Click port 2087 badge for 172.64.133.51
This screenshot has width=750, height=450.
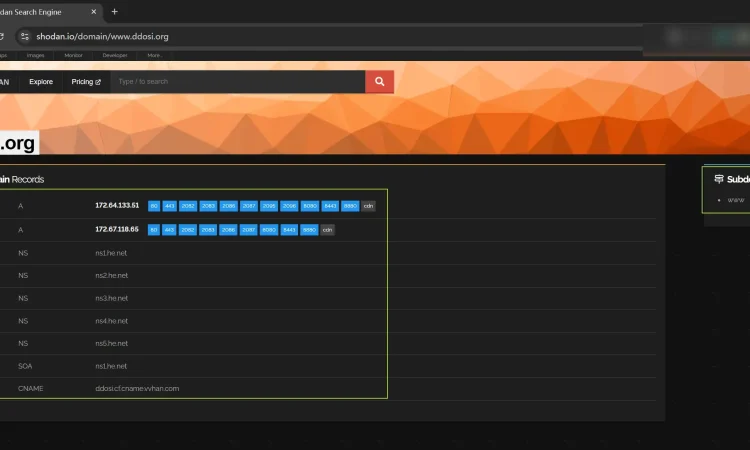pos(249,206)
